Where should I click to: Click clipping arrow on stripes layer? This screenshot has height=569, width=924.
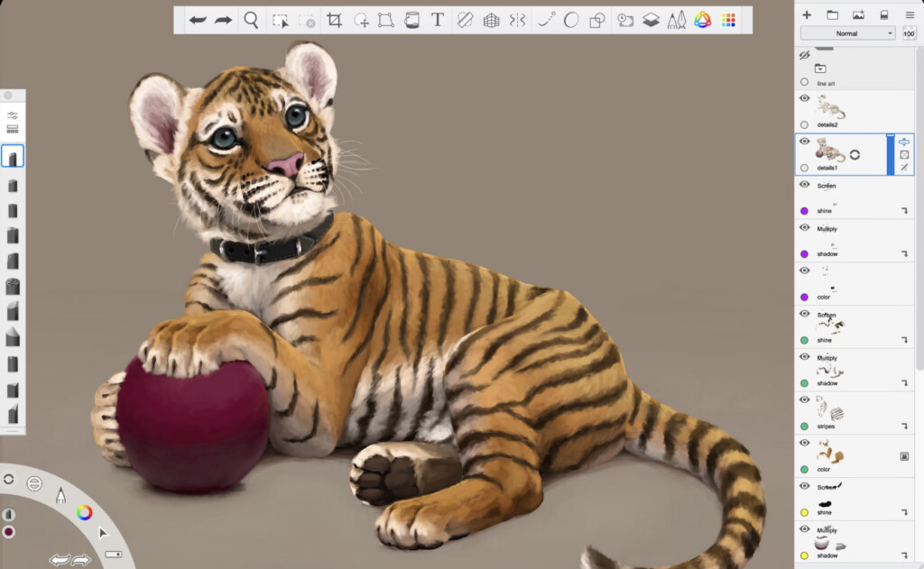pos(904,427)
